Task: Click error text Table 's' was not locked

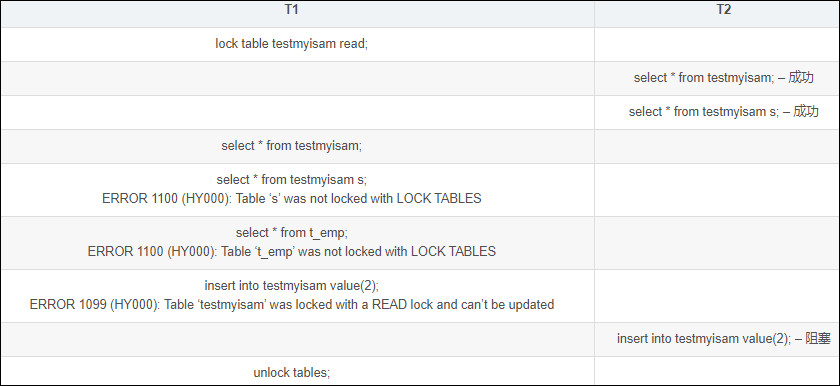Action: (x=291, y=199)
